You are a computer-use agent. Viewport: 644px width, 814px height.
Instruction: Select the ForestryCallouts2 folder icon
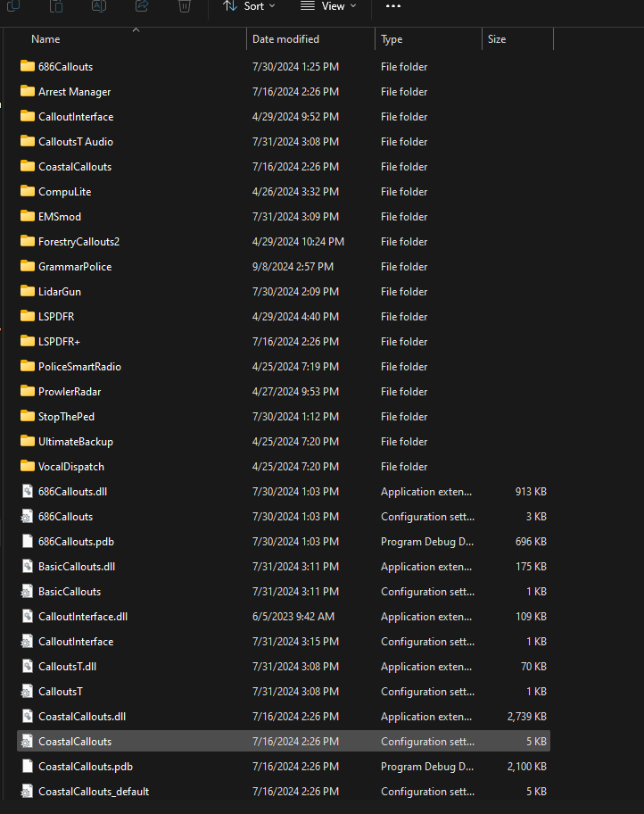click(28, 241)
